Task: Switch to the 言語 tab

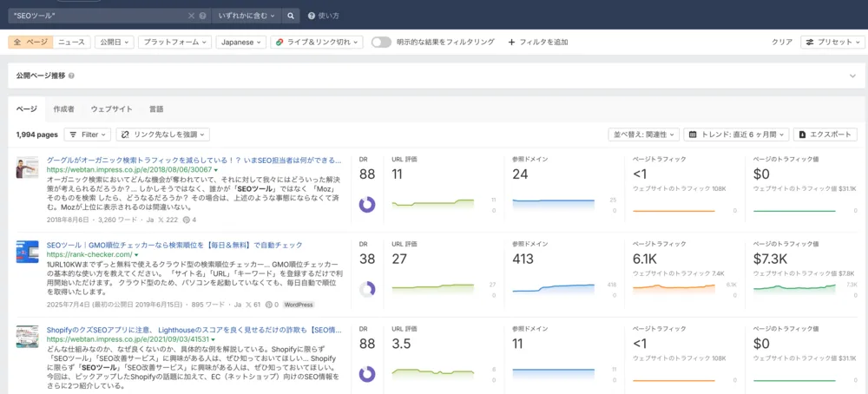Action: 156,109
